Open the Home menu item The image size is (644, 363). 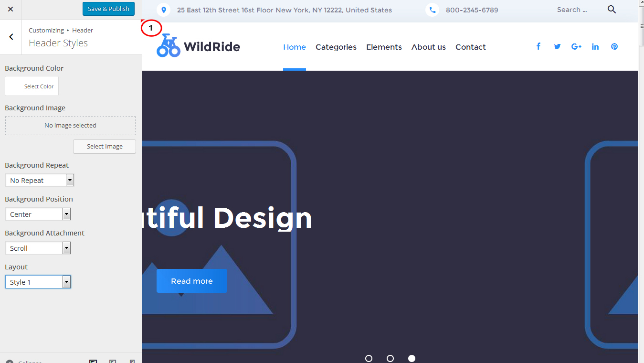coord(295,47)
